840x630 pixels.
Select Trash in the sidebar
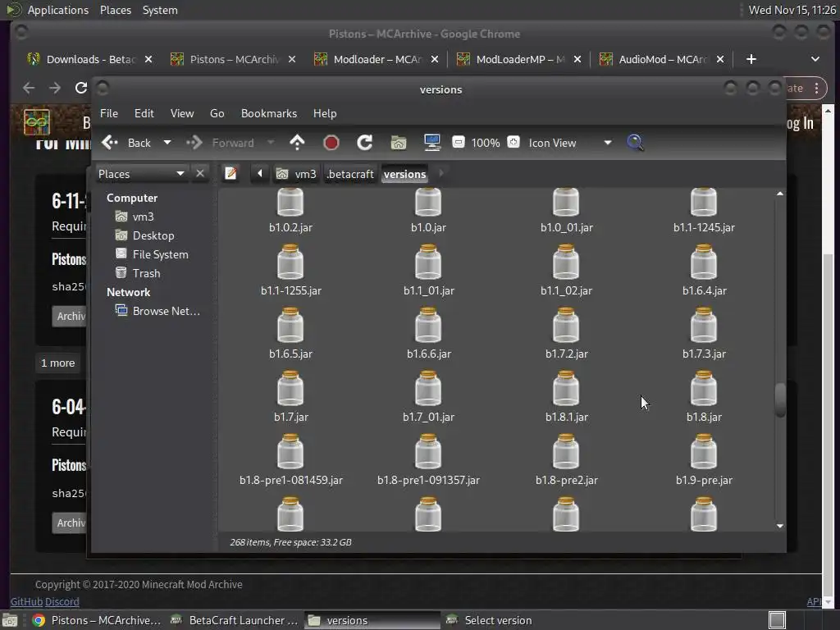tap(146, 273)
